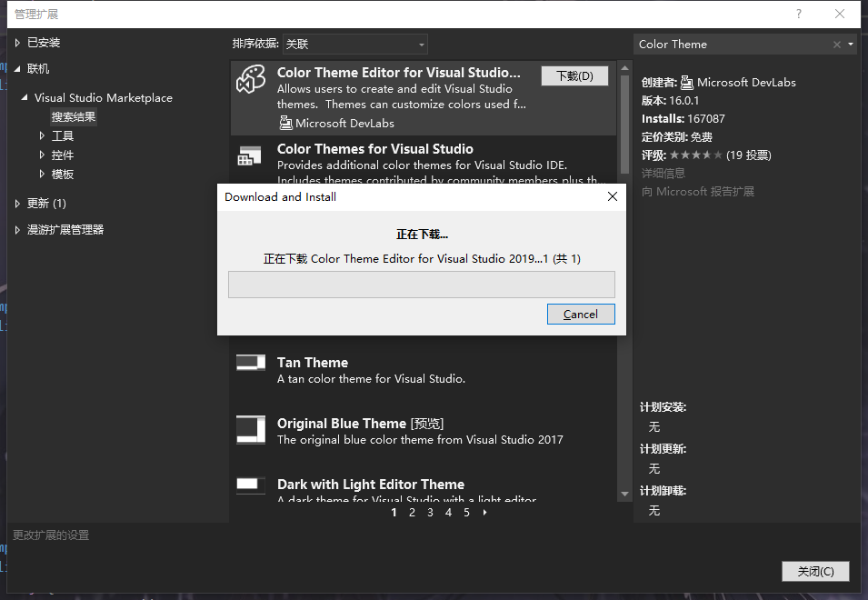The image size is (868, 600).
Task: Click 向 Microsoft 报告扩展 link
Action: pyautogui.click(x=697, y=192)
